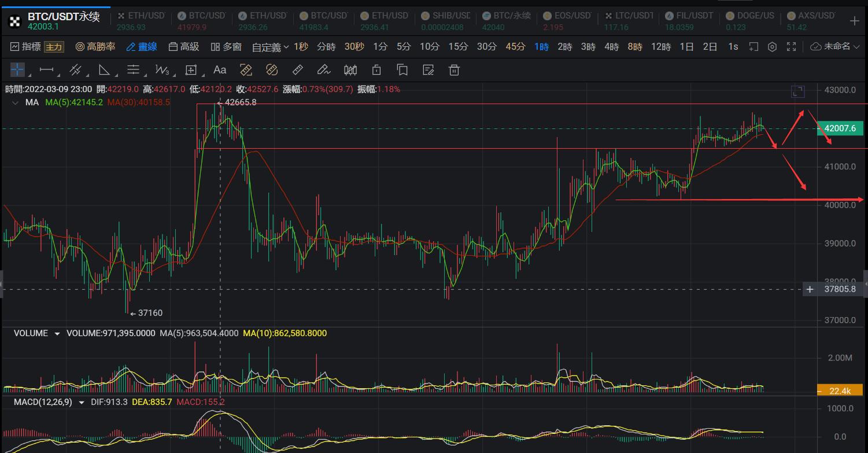Add a new symbol tab with plus
The width and height of the screenshot is (868, 453).
(854, 21)
